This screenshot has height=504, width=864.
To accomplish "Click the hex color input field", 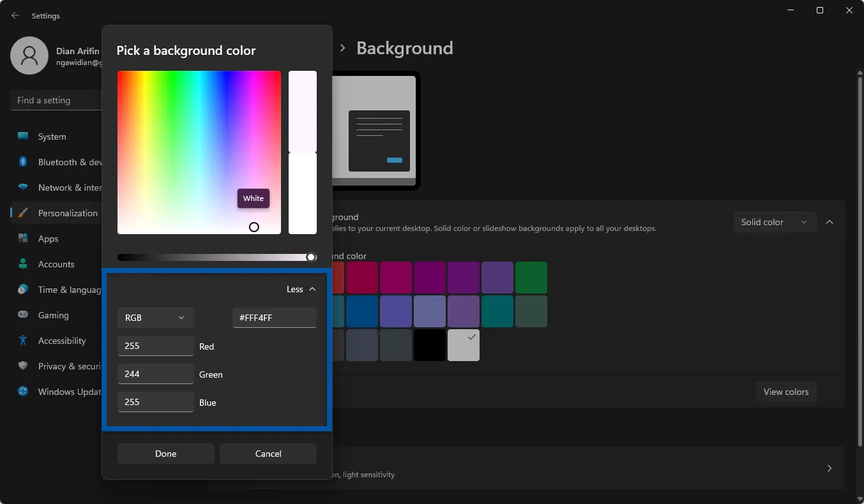I will pos(274,317).
